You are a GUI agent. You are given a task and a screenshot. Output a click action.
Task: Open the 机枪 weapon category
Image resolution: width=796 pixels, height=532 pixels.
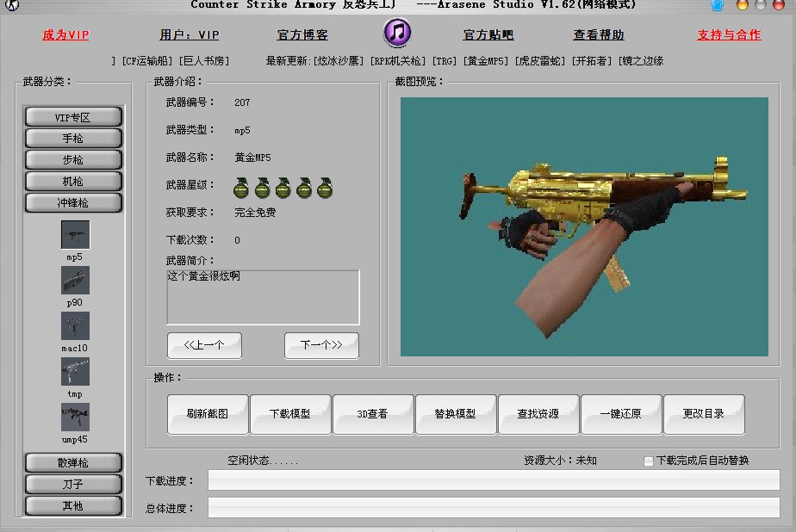(73, 182)
